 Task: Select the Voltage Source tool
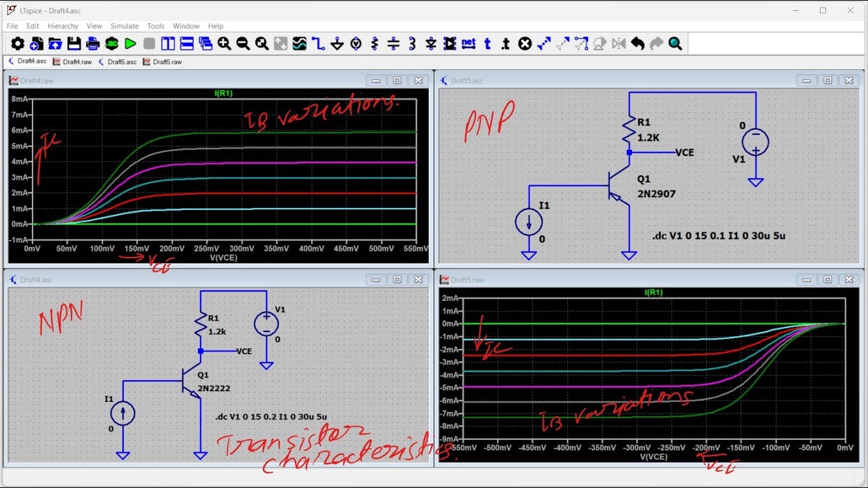(356, 43)
